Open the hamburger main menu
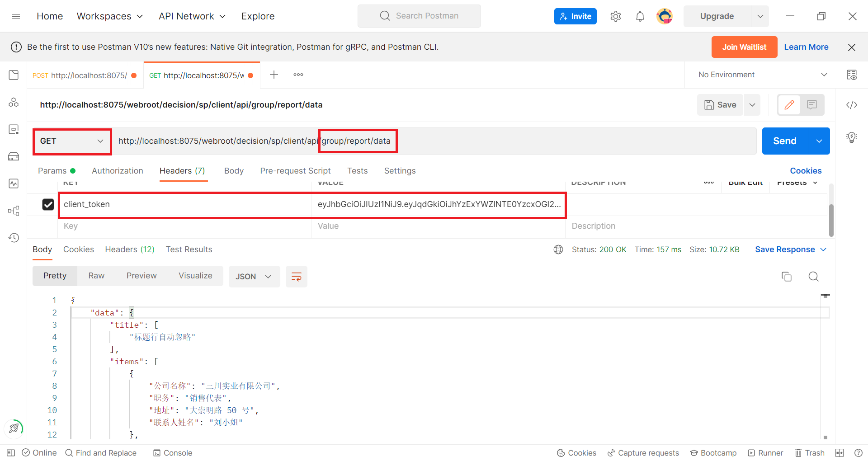This screenshot has width=868, height=461. pyautogui.click(x=16, y=16)
